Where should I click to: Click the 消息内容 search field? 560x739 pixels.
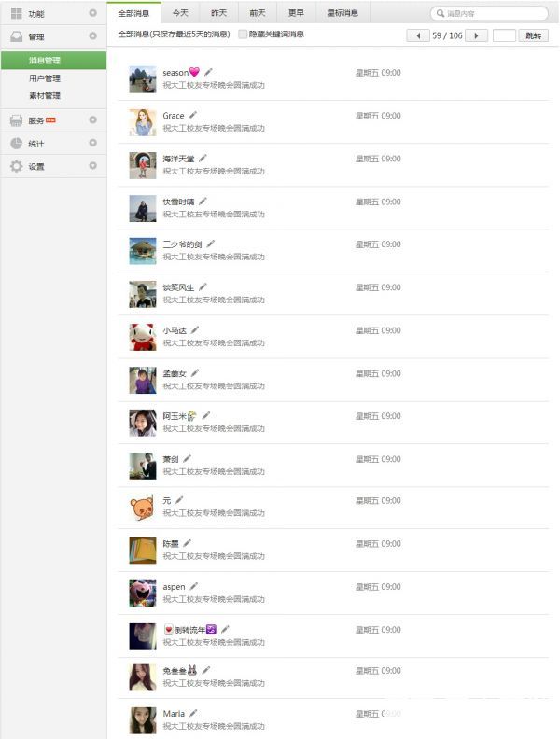pyautogui.click(x=489, y=13)
